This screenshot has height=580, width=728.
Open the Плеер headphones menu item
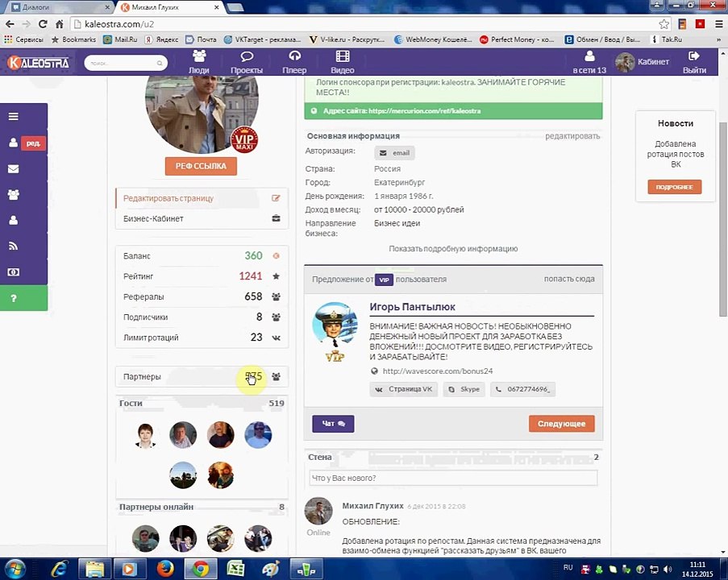(x=294, y=62)
